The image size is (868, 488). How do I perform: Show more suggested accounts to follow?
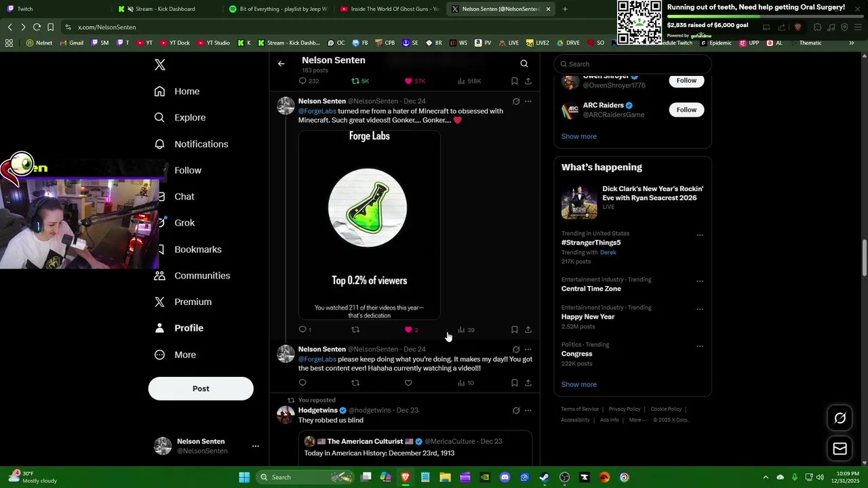pos(578,136)
